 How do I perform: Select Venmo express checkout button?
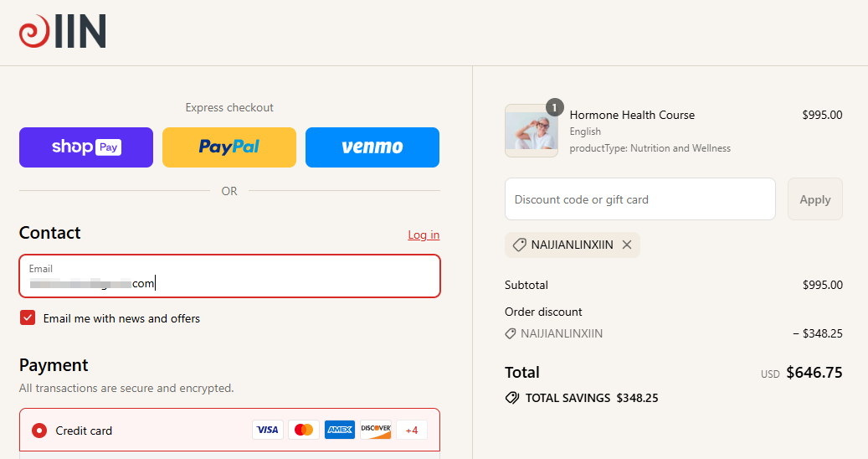point(372,147)
